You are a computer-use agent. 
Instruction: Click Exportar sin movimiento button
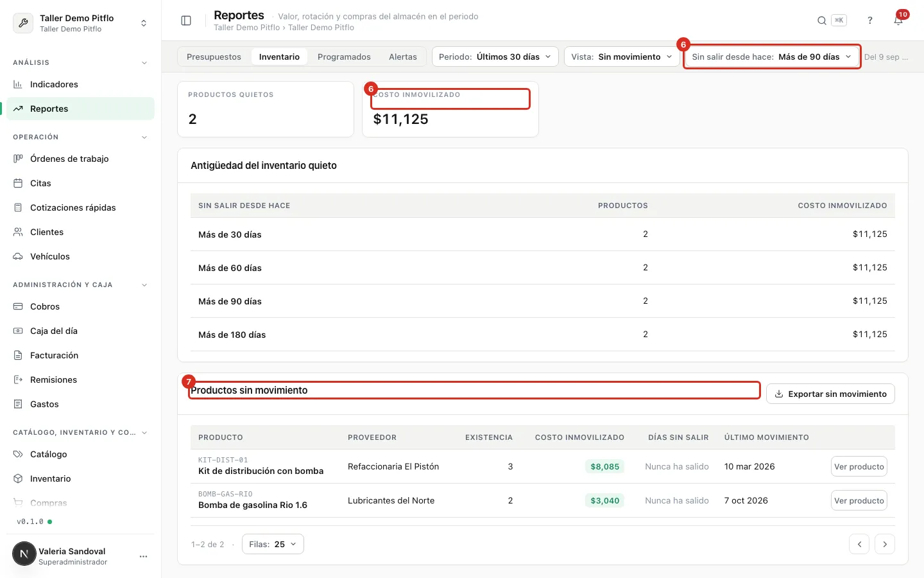coord(830,394)
